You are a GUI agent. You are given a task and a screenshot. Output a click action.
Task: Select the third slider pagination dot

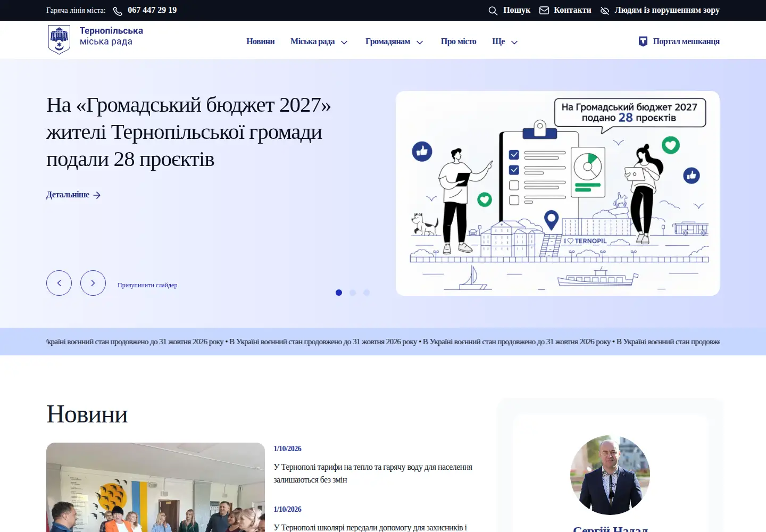coord(367,293)
